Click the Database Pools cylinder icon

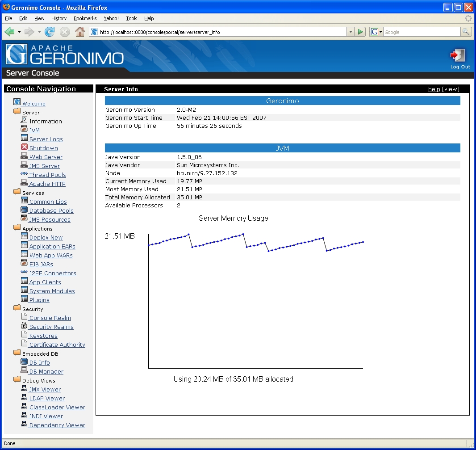[24, 209]
